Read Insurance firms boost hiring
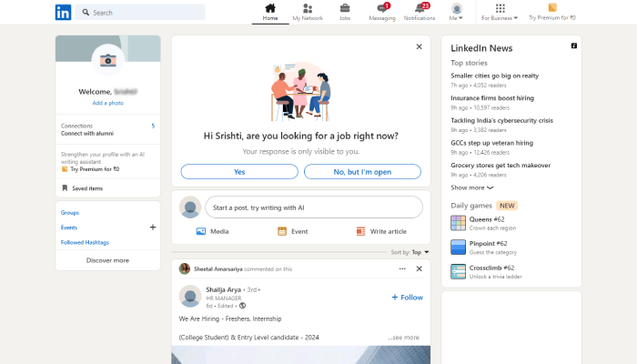 pos(492,98)
